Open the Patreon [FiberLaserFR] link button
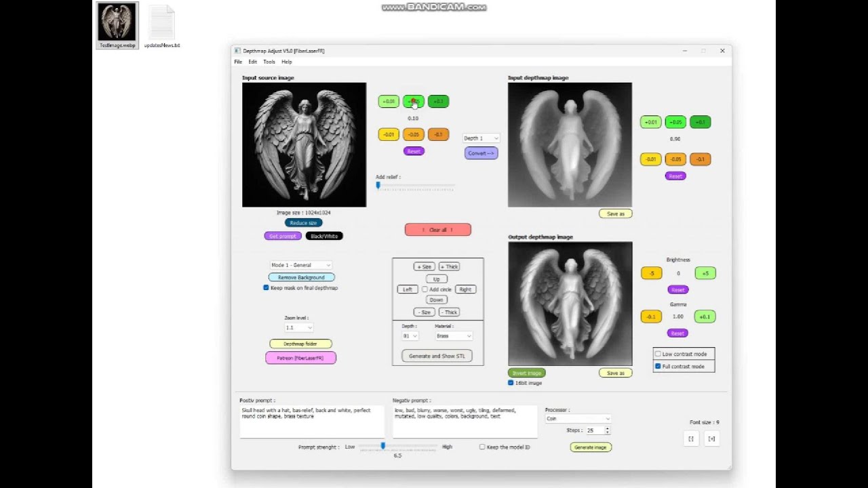This screenshot has height=488, width=868. point(300,358)
